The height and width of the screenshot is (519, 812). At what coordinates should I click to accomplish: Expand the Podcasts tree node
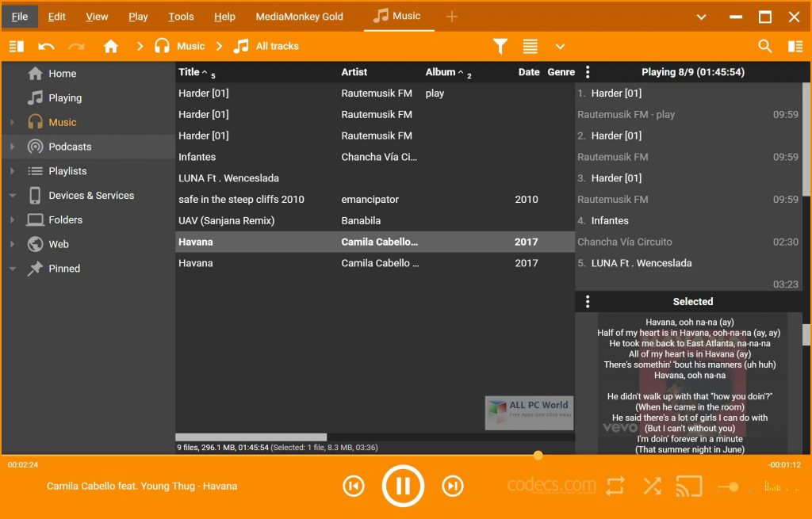click(12, 147)
